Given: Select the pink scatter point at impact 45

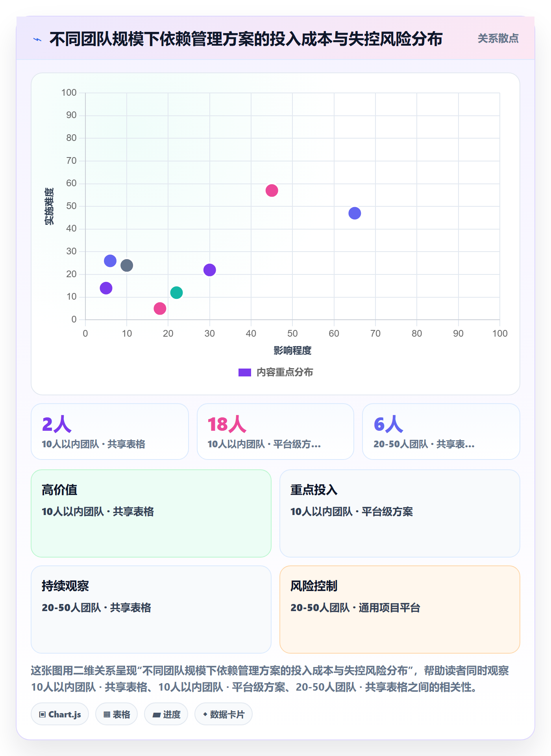Looking at the screenshot, I should point(272,191).
